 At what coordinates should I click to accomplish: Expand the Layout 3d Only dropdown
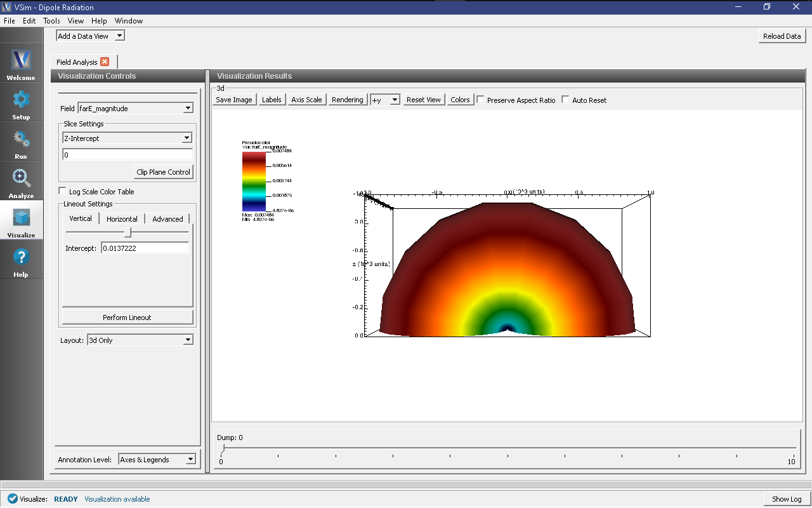(140, 340)
